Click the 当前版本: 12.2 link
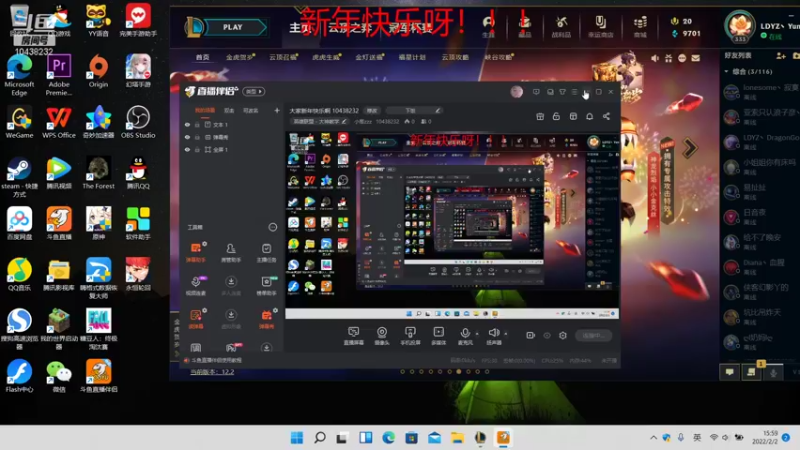800x450 pixels. (212, 371)
